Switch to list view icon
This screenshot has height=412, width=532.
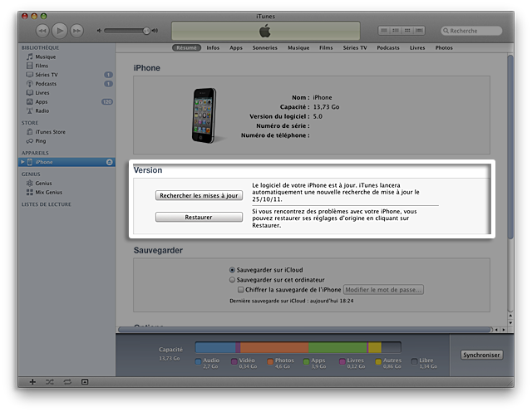tap(384, 31)
